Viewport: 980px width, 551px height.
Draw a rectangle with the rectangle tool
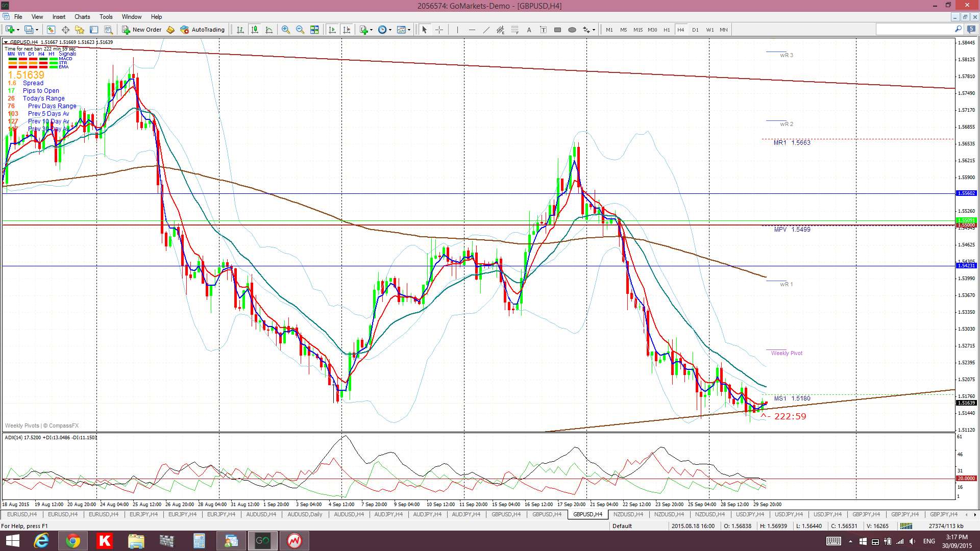(x=557, y=30)
